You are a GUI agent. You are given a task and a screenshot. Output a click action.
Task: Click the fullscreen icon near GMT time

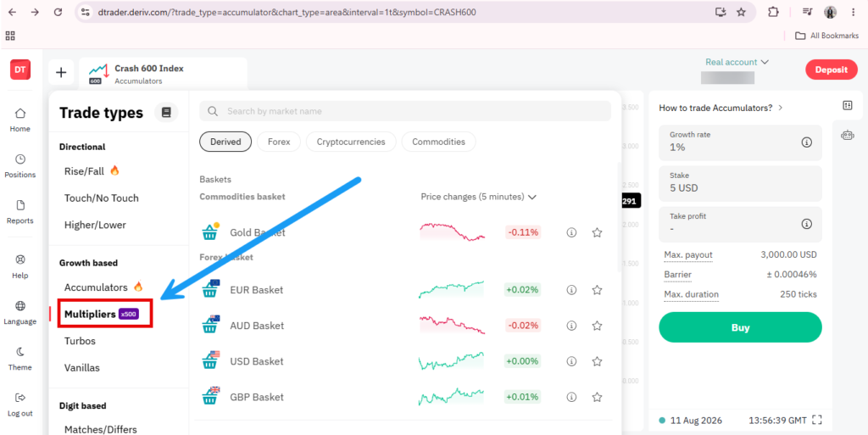pyautogui.click(x=816, y=420)
